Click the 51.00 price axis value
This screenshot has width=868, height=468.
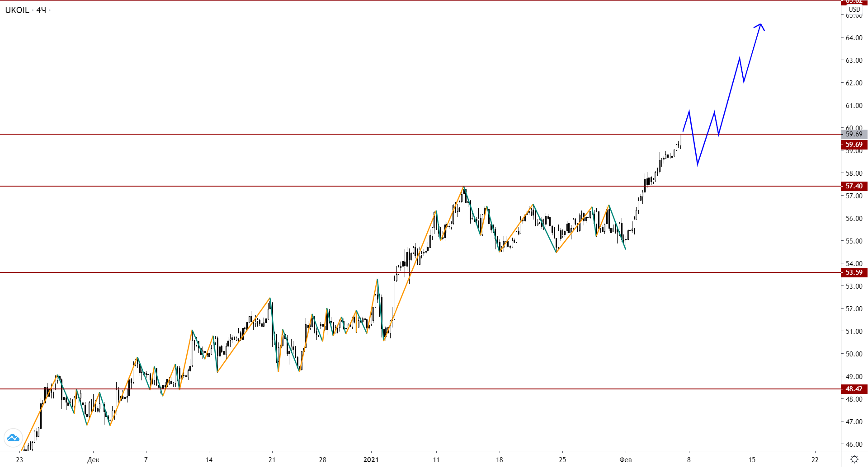point(854,332)
